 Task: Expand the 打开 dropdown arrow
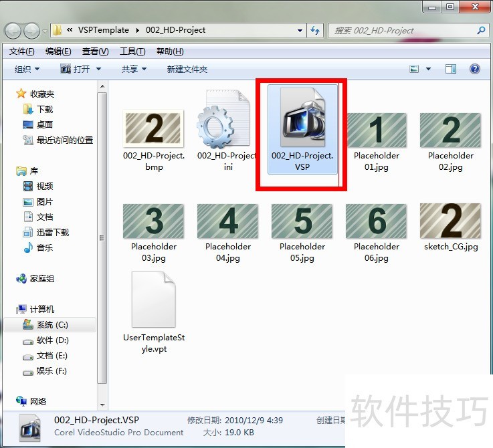pos(98,69)
